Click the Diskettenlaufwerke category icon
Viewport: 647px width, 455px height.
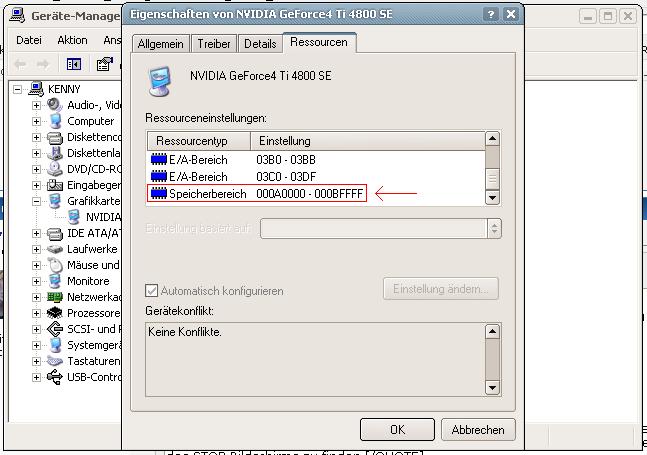pyautogui.click(x=55, y=153)
